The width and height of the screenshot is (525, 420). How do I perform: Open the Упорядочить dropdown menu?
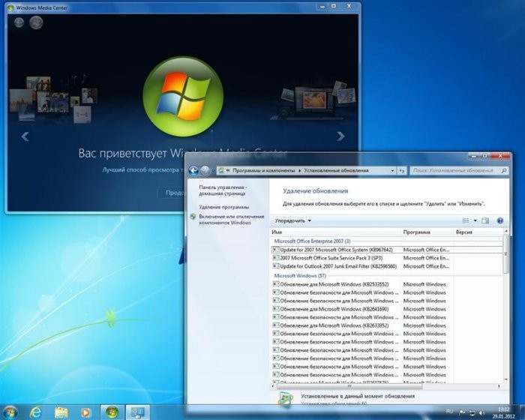293,220
